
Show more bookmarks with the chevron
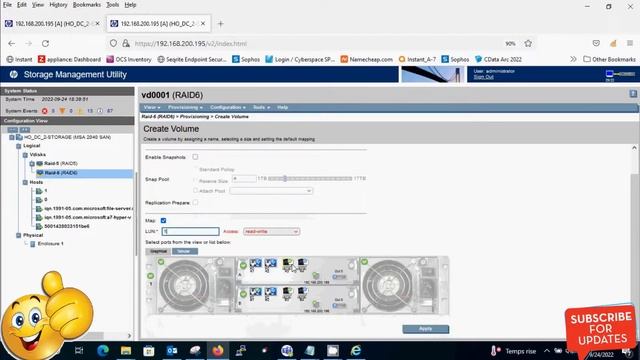coord(573,59)
